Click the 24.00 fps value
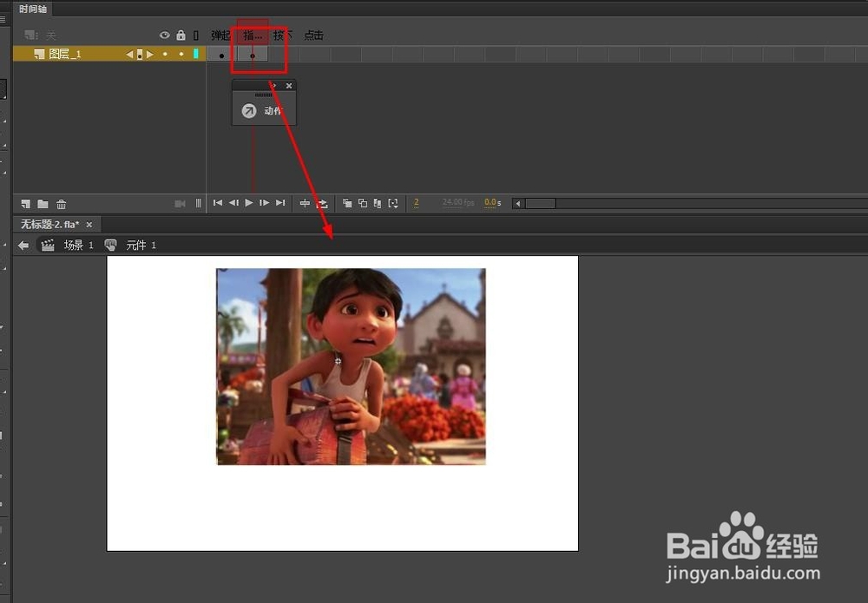868x603 pixels. 458,202
